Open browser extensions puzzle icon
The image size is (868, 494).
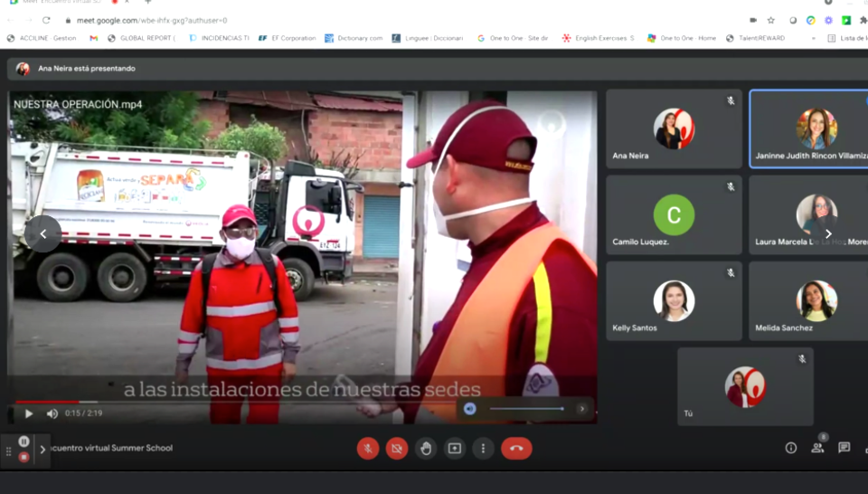[x=863, y=21]
